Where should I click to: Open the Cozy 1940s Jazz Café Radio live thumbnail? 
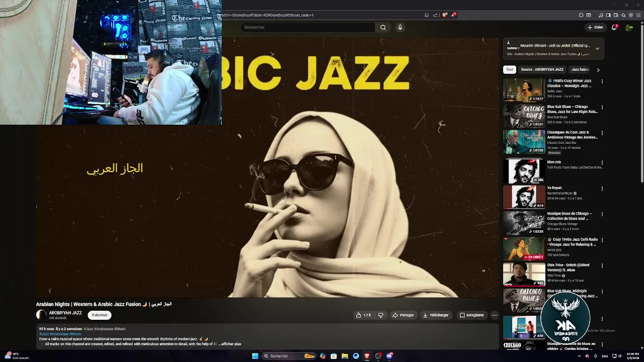coord(524,248)
